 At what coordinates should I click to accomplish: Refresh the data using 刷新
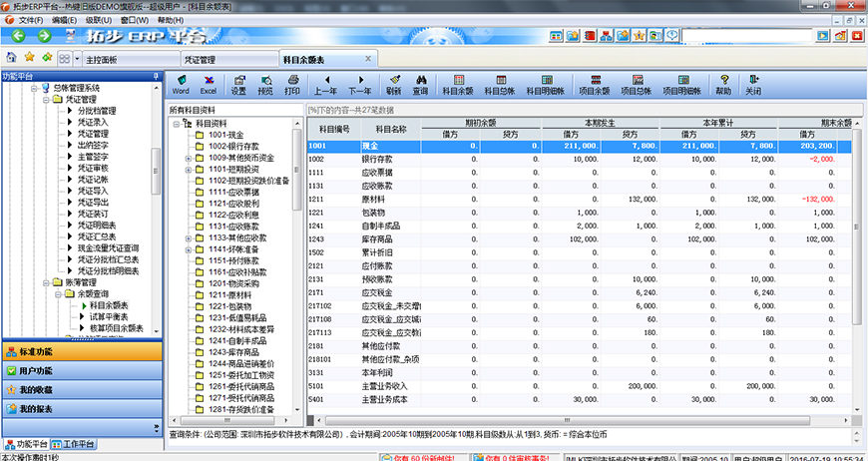point(393,84)
